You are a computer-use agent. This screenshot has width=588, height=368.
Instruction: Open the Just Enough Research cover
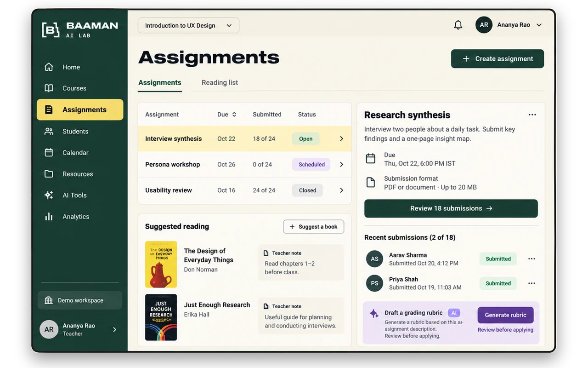161,317
